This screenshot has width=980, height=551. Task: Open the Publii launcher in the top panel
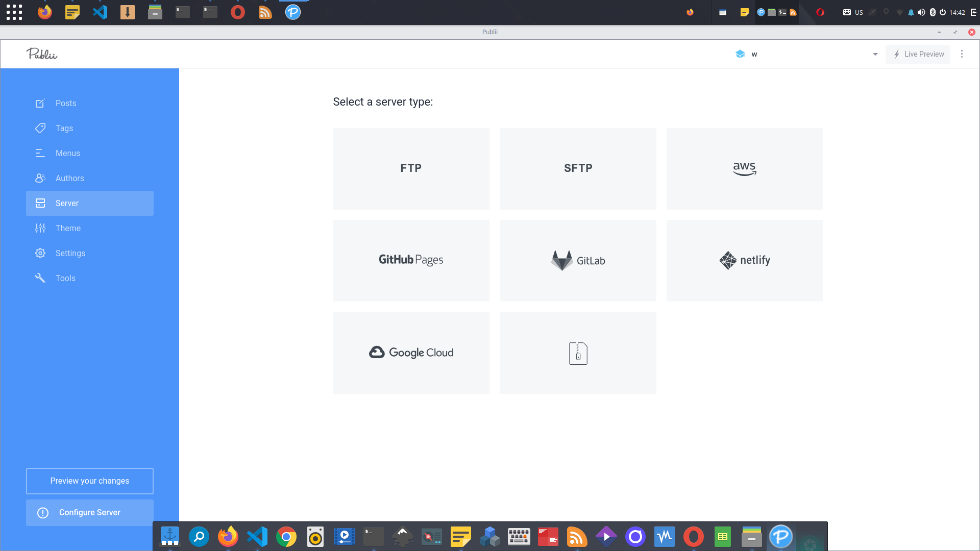(x=293, y=12)
